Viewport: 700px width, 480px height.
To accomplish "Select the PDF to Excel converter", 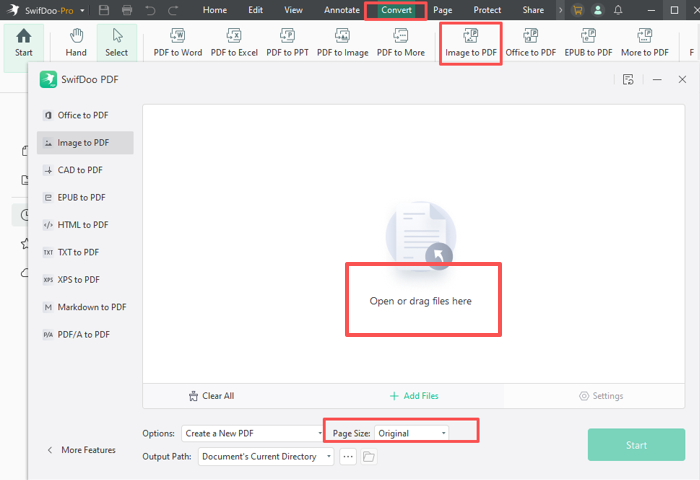I will coord(232,42).
